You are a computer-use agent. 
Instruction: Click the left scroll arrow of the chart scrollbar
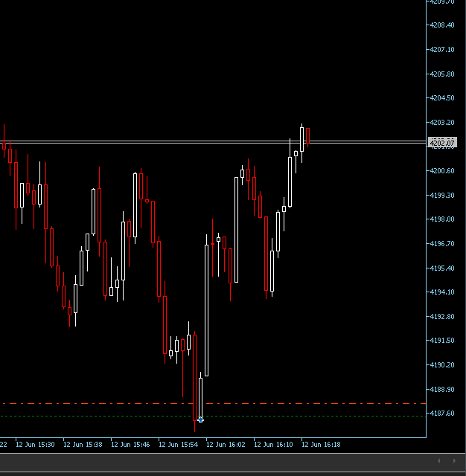tap(439, 461)
